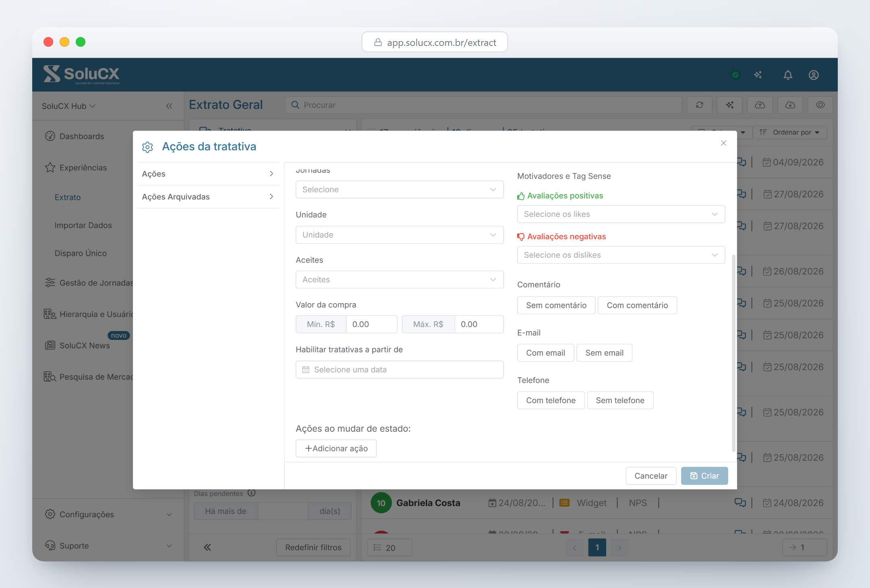Click Adicionar ação button
This screenshot has width=870, height=588.
coord(336,448)
